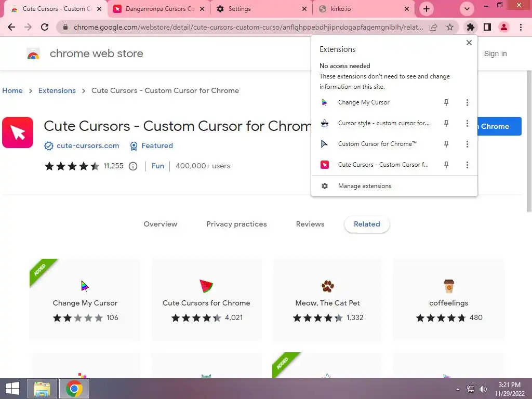Pin the Cute Cursors extension
This screenshot has height=399, width=532.
(x=446, y=165)
